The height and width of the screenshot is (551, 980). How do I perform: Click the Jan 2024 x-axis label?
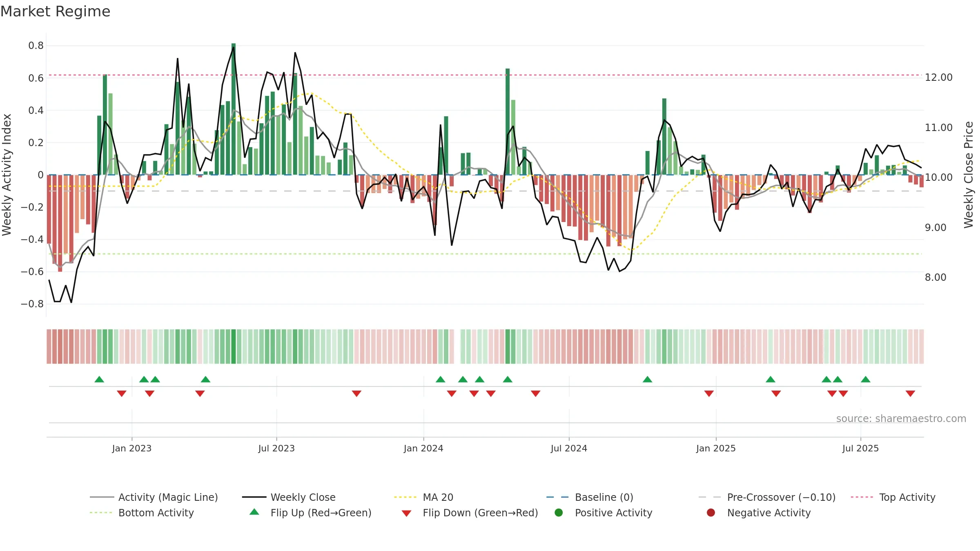(423, 448)
